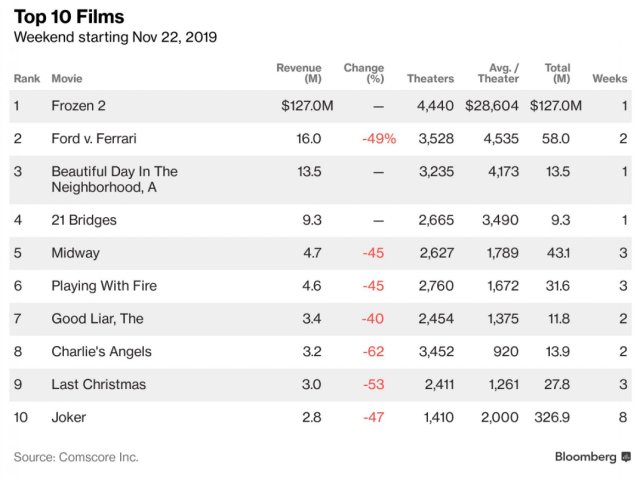Viewport: 640px width, 480px height.
Task: Select Beautiful Day In The Neighborhood entry
Action: 114,179
